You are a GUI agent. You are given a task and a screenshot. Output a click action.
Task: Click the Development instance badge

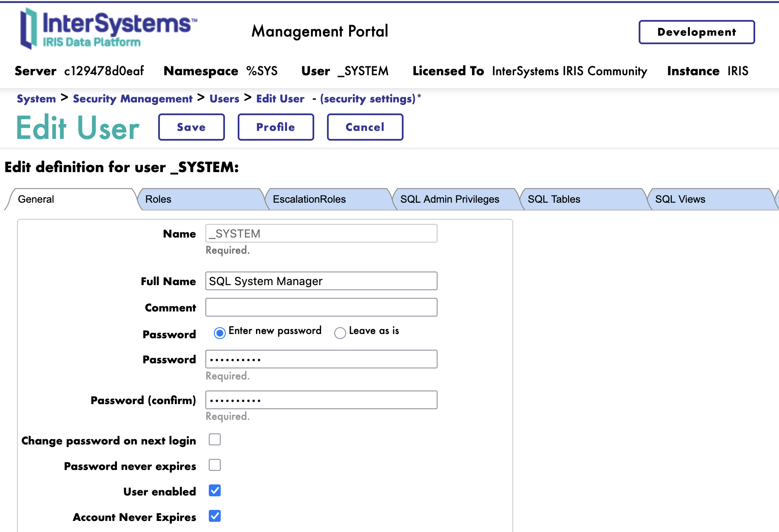coord(697,32)
